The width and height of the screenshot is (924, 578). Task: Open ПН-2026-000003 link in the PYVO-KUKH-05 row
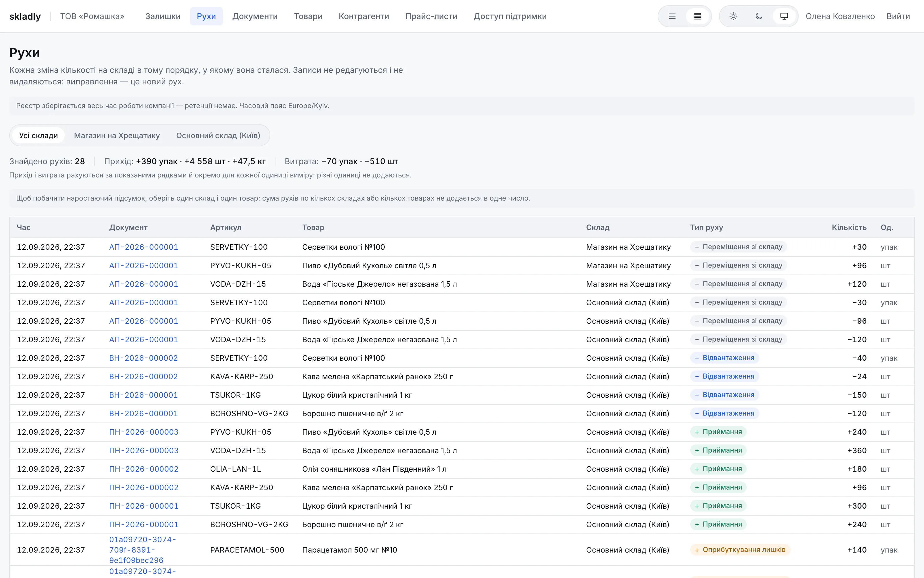pyautogui.click(x=144, y=432)
